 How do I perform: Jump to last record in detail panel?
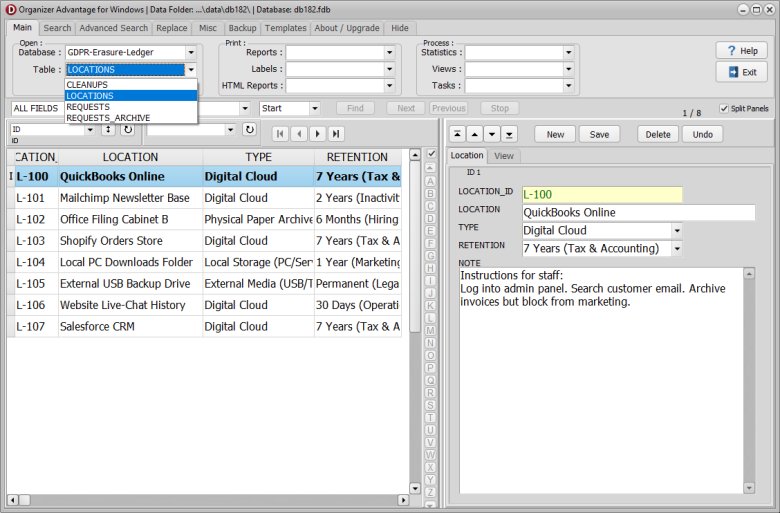pyautogui.click(x=509, y=134)
